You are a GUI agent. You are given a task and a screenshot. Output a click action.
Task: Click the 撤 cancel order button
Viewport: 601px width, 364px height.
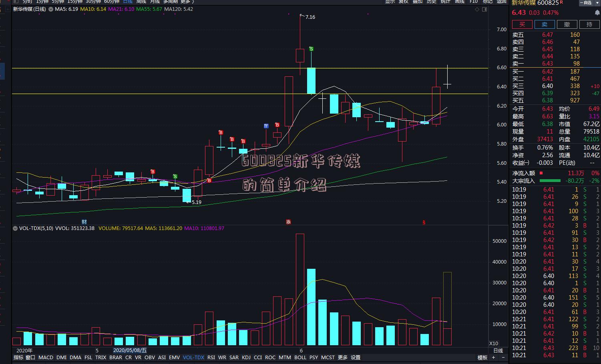(567, 24)
